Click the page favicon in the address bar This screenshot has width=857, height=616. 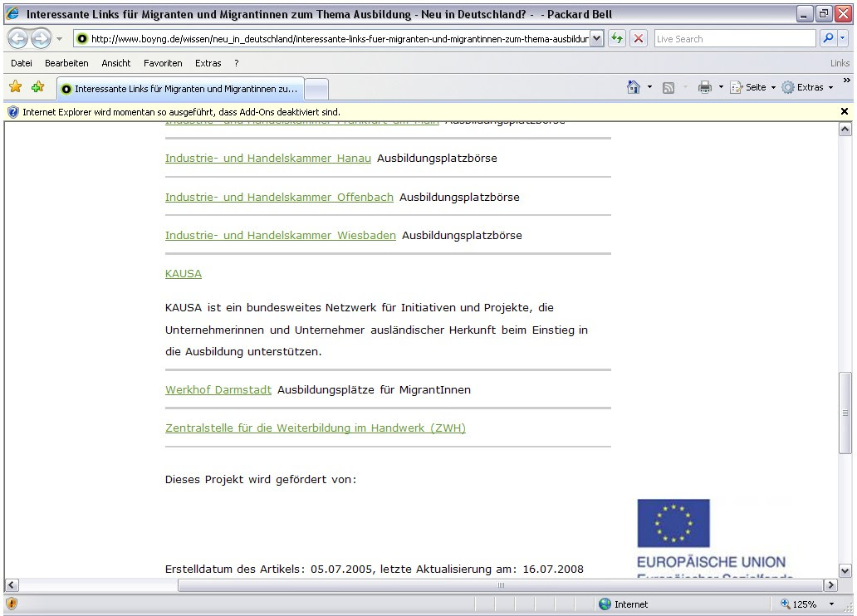[82, 39]
